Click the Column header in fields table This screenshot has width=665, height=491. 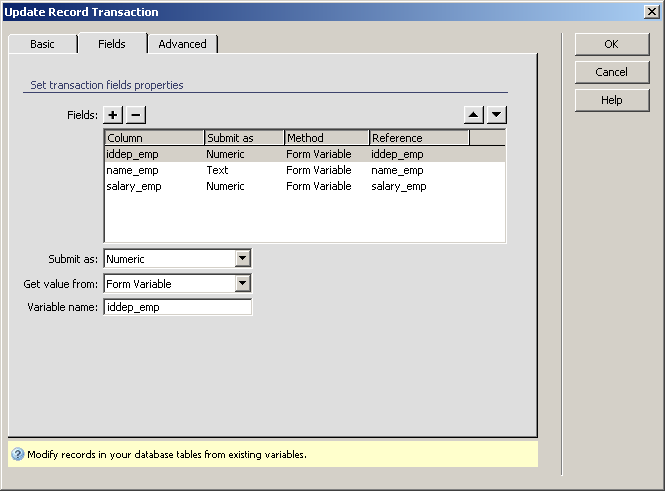(x=154, y=138)
